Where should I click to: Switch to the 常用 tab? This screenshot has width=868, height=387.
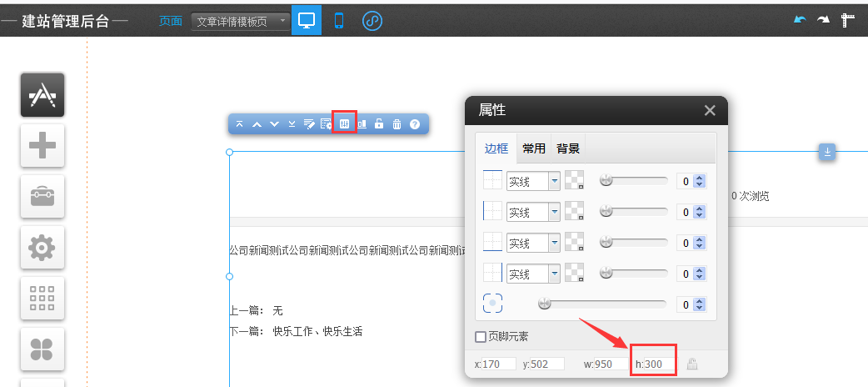pyautogui.click(x=534, y=148)
